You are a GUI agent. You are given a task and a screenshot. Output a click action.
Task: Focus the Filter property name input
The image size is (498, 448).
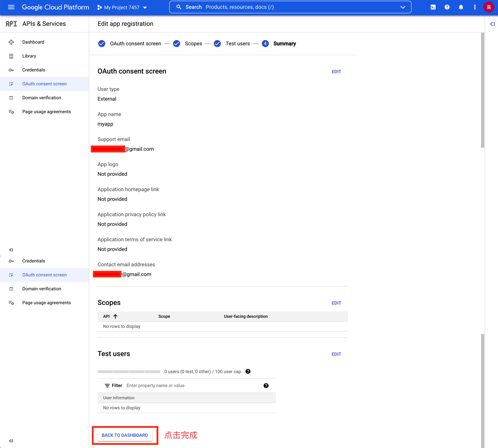coord(193,386)
